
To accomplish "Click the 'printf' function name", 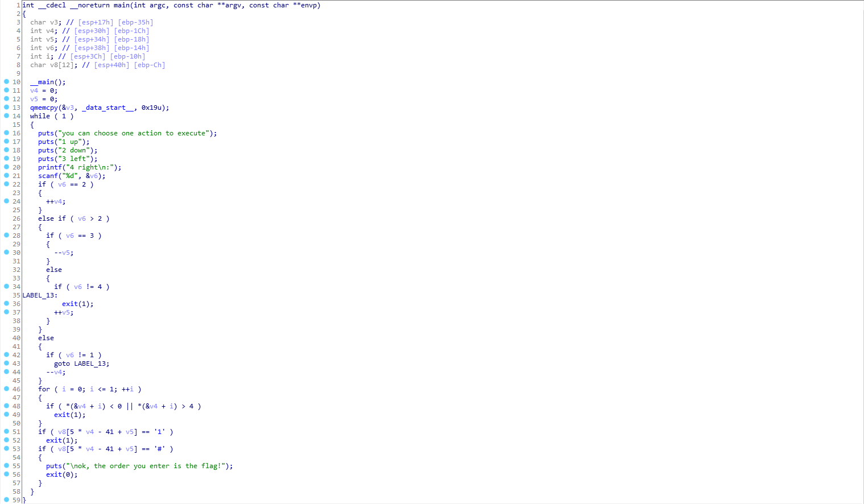I will coord(50,167).
